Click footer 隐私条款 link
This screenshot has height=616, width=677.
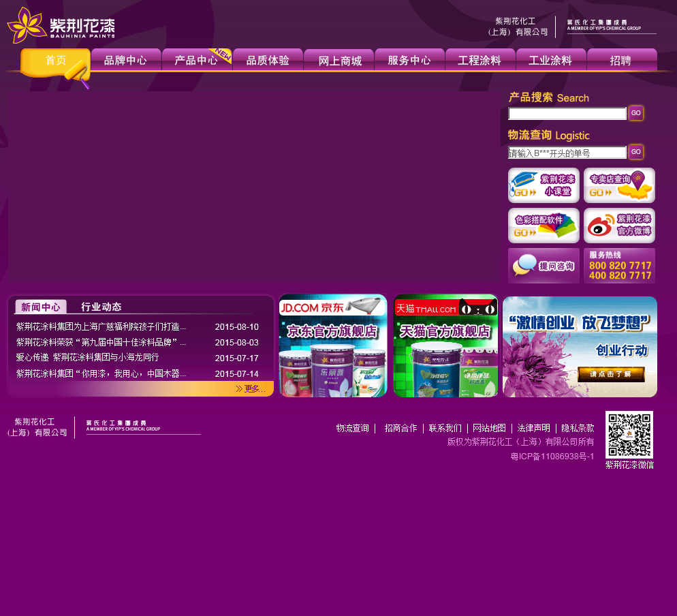click(x=578, y=428)
